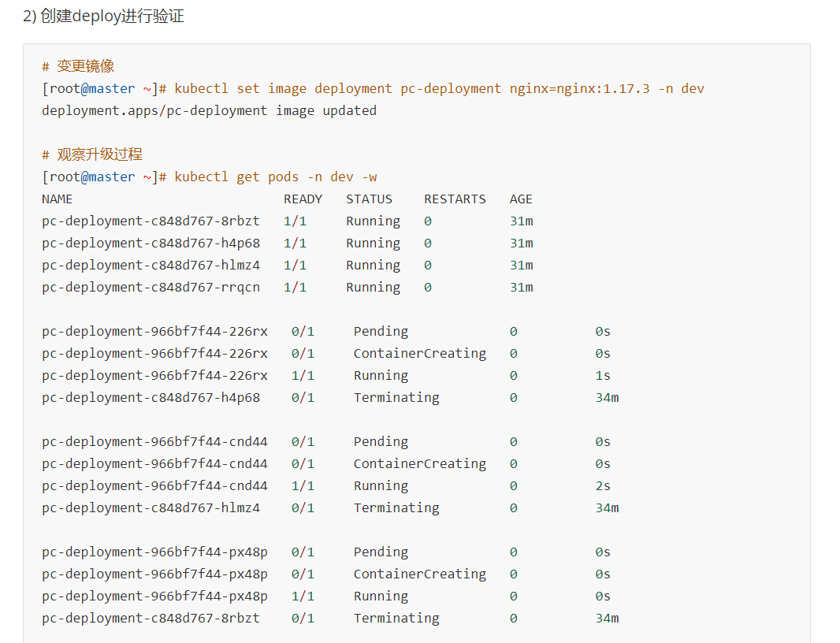Viewport: 840px width, 643px height.
Task: Click ContainerCreating status of pod 966bf7f44-226rx
Action: click(419, 354)
